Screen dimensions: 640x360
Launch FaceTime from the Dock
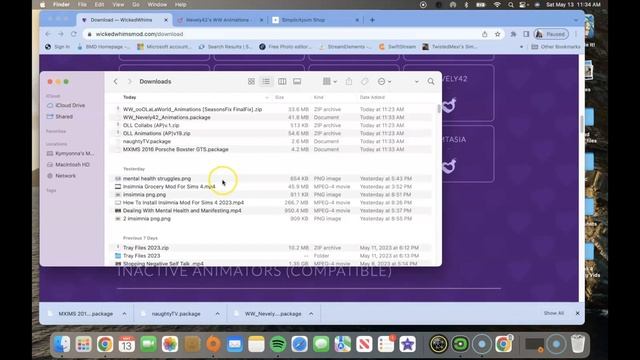tap(148, 344)
